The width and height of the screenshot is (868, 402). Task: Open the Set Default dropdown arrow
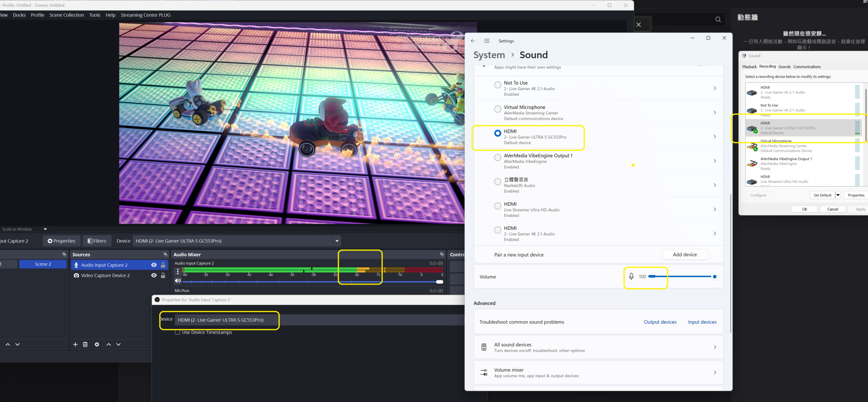(838, 195)
